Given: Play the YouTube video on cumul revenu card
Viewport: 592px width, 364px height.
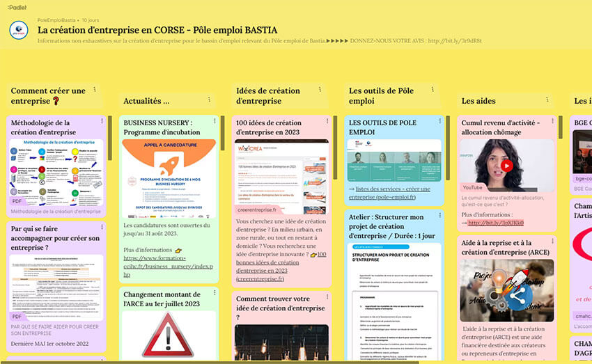Looking at the screenshot, I should [506, 166].
